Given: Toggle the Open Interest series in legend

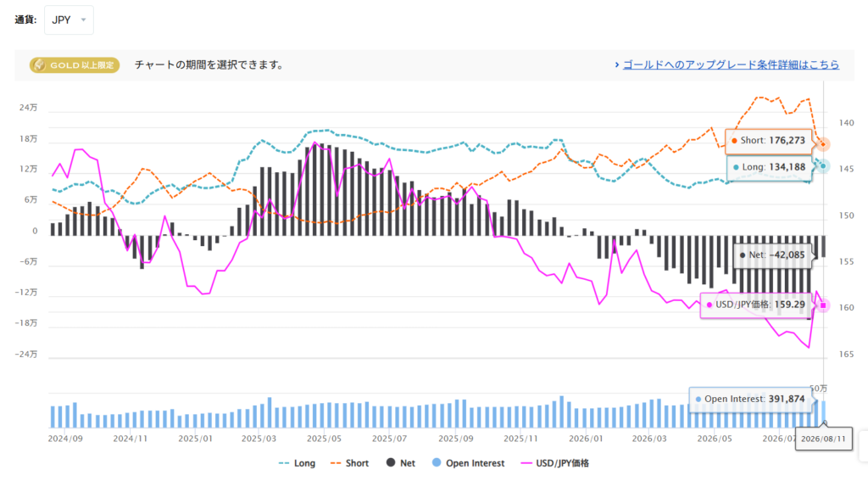Looking at the screenshot, I should coord(468,462).
